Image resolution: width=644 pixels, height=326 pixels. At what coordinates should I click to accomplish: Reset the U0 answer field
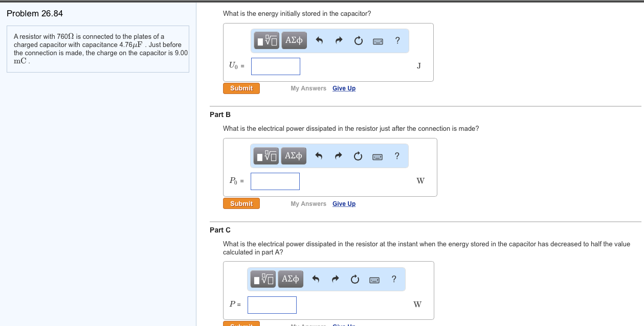point(359,41)
